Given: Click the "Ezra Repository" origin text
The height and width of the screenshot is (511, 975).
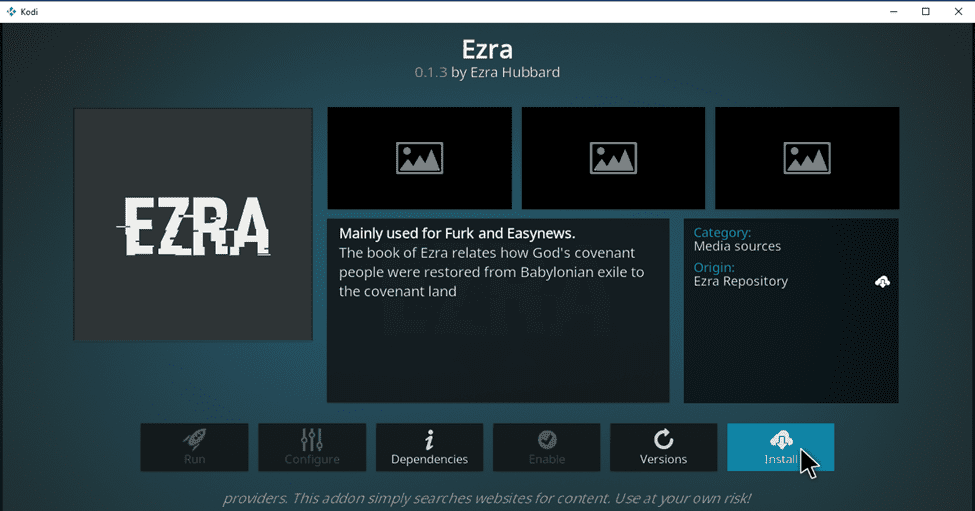Looking at the screenshot, I should coord(741,281).
